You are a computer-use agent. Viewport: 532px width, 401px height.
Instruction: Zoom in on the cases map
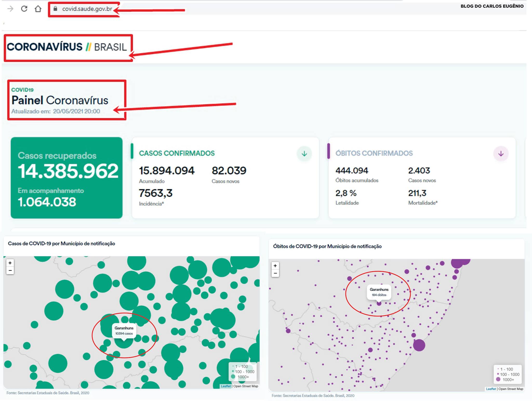[10, 263]
